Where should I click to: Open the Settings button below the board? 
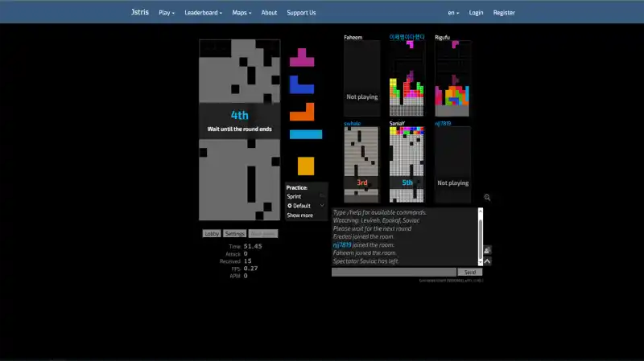[234, 233]
